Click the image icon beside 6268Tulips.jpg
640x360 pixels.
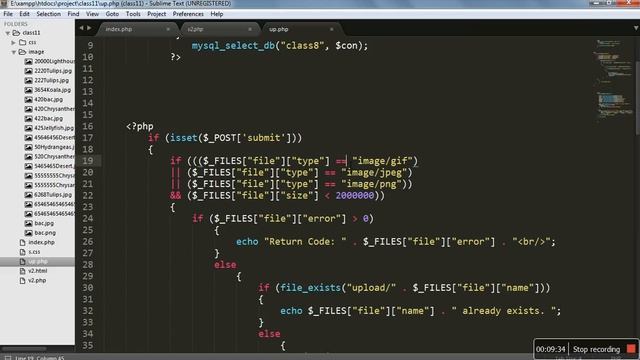coord(28,195)
